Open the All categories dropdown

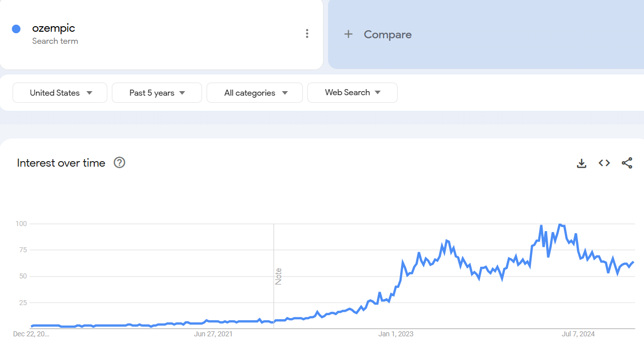254,93
